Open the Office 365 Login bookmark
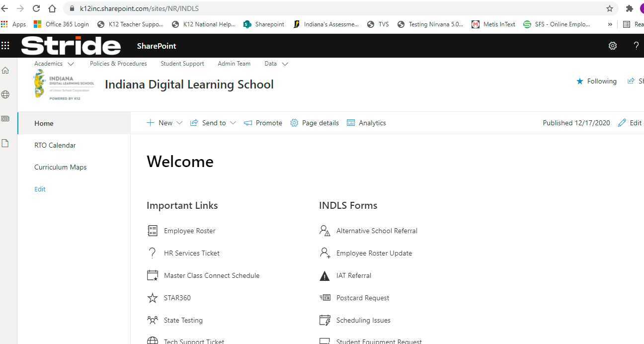This screenshot has width=644, height=344. coord(61,24)
